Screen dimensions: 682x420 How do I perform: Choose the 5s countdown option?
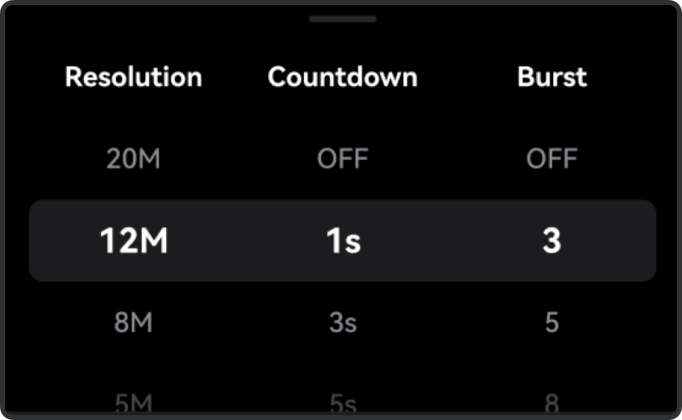click(343, 403)
